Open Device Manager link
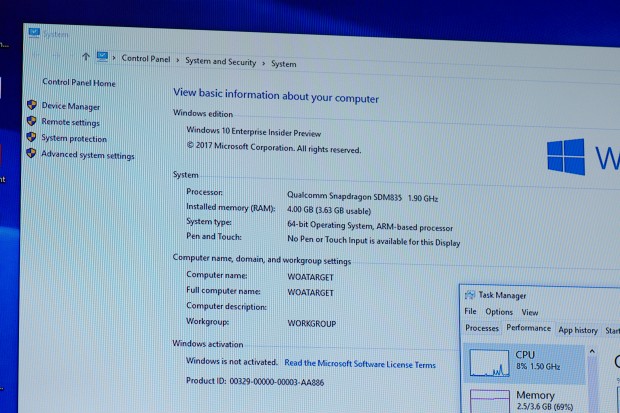The width and height of the screenshot is (620, 413). (x=71, y=106)
